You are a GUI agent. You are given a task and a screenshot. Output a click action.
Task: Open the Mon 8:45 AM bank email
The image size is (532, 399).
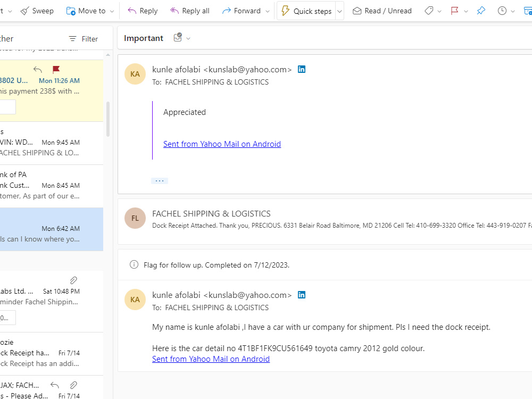(52, 186)
